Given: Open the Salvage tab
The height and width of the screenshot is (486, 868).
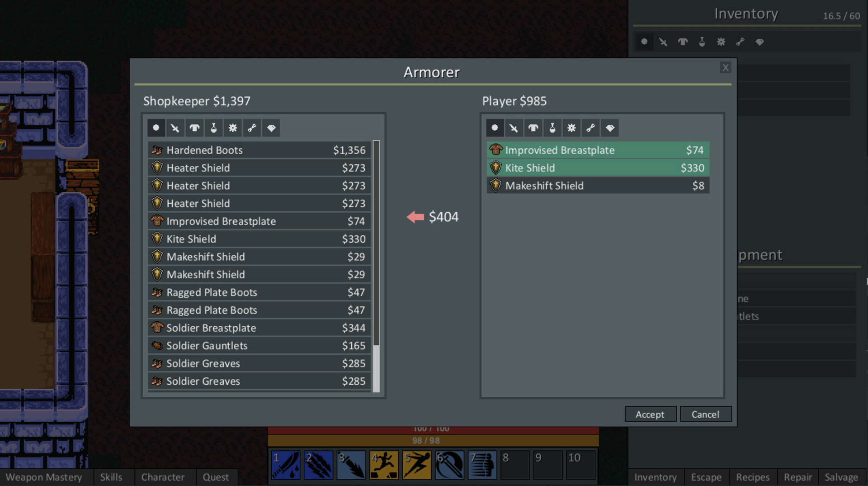Looking at the screenshot, I should [x=841, y=477].
